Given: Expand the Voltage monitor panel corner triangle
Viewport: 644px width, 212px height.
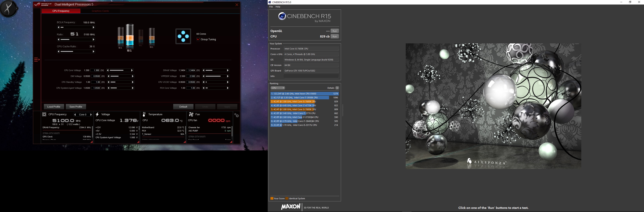Looking at the screenshot, I should point(138,142).
